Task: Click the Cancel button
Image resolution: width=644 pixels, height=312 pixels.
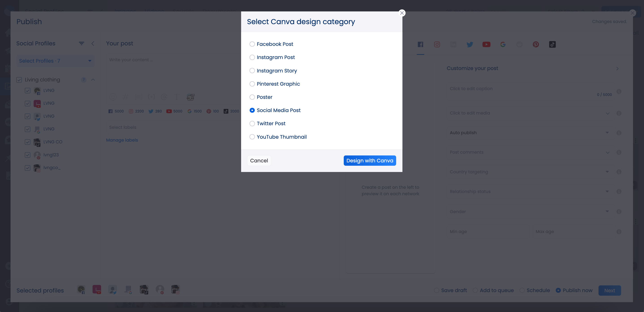Action: [x=259, y=161]
